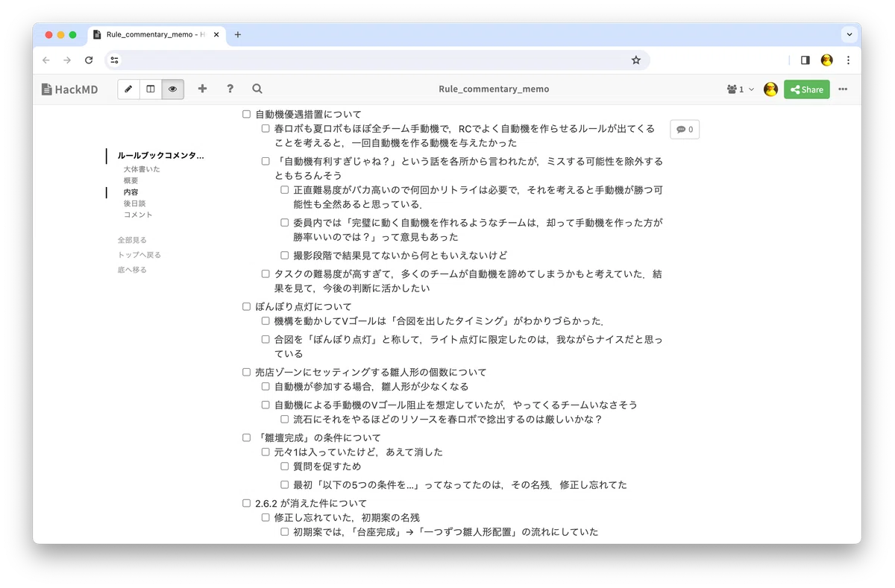Click text 流石にそれをやるほどのリソース line
This screenshot has height=588, width=895.
click(447, 419)
